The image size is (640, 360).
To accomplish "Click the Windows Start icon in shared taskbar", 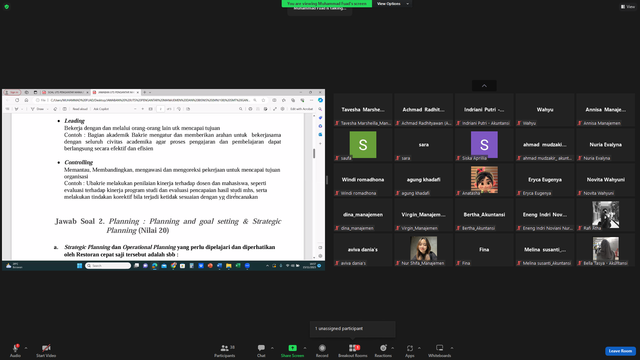I will (79, 266).
